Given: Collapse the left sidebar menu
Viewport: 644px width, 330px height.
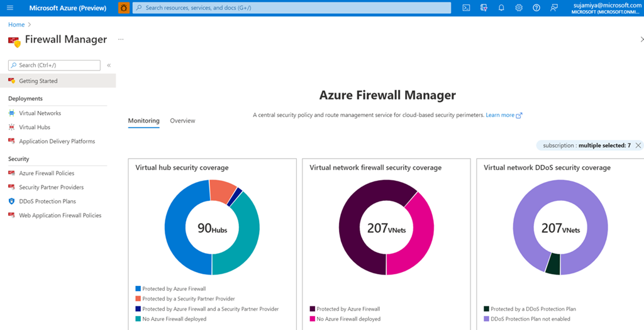Looking at the screenshot, I should click(x=109, y=65).
